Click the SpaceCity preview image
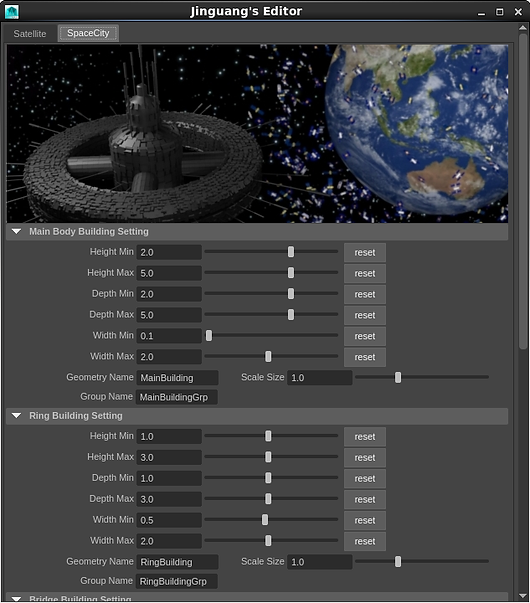The width and height of the screenshot is (530, 603). [257, 133]
